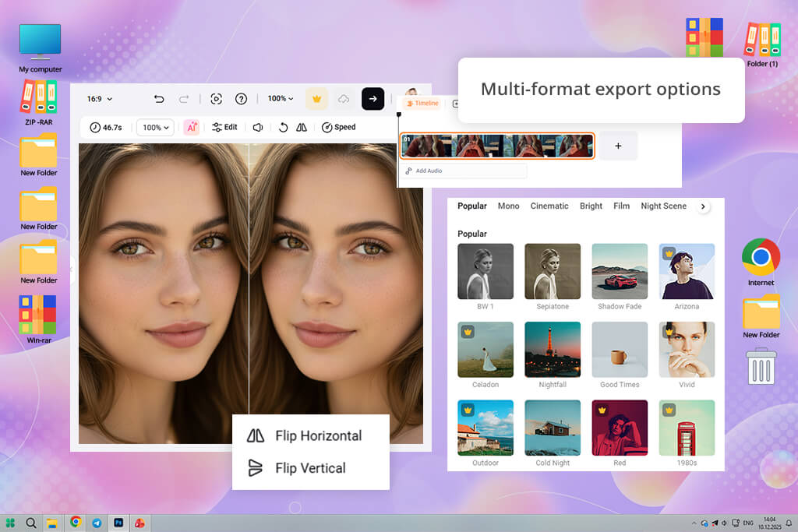Image resolution: width=798 pixels, height=532 pixels.
Task: Click the undo arrow in editor toolbar
Action: click(159, 99)
